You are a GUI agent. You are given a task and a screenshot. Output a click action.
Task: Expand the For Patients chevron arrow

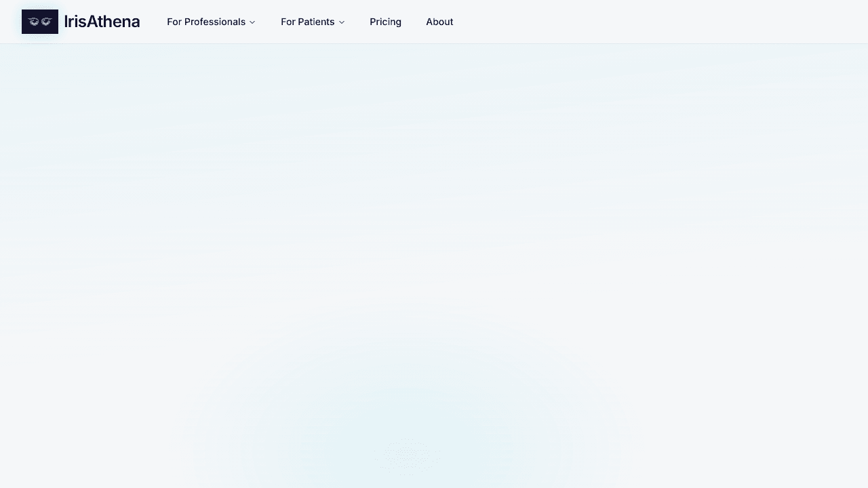(342, 22)
